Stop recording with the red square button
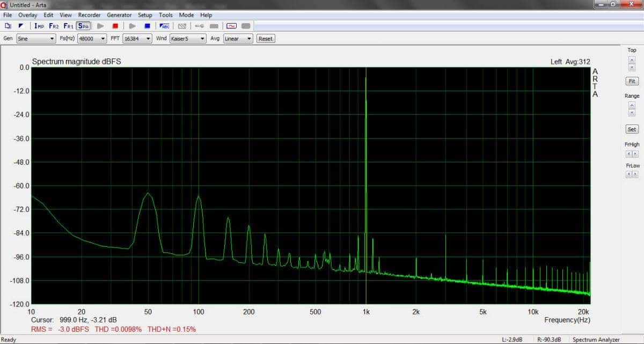The width and height of the screenshot is (644, 344). pos(115,26)
